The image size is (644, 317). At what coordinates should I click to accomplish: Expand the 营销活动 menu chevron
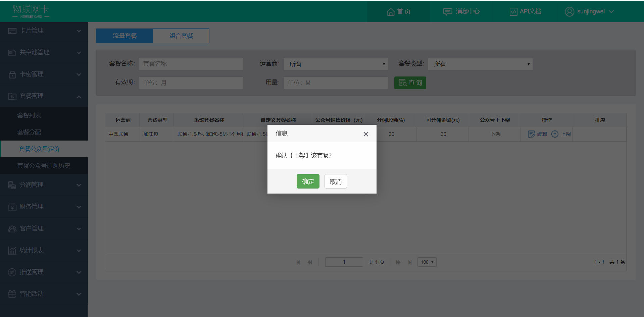tap(79, 295)
